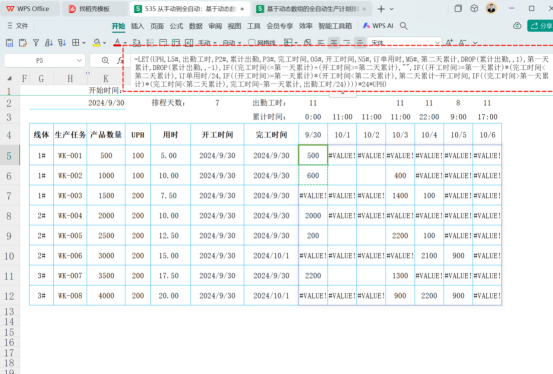Open the 公式 ribbon tab
This screenshot has height=374, width=553.
(x=176, y=26)
